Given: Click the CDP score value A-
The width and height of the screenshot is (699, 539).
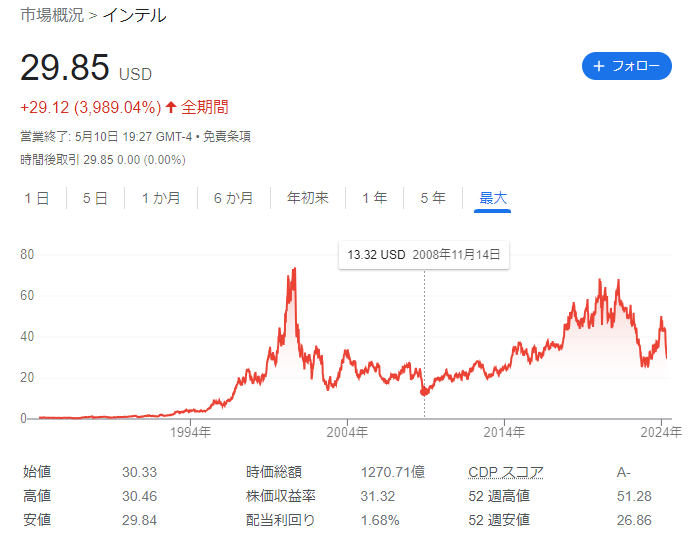Looking at the screenshot, I should pos(624,473).
